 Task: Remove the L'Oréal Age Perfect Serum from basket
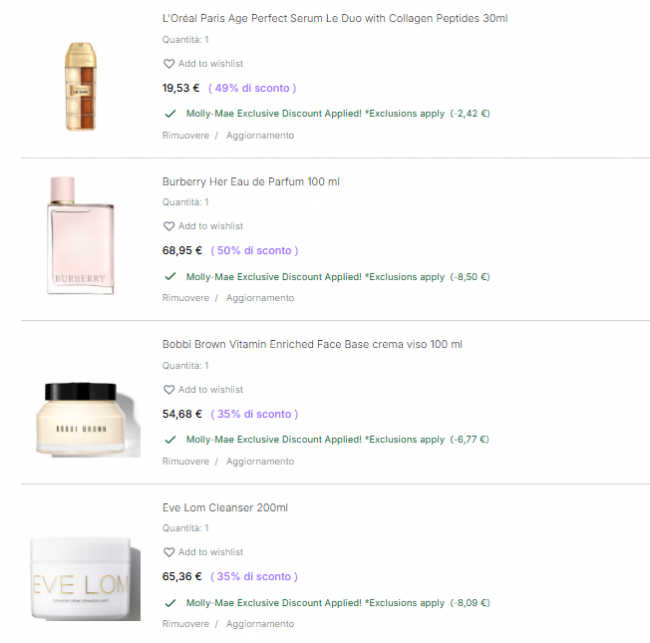pos(186,136)
